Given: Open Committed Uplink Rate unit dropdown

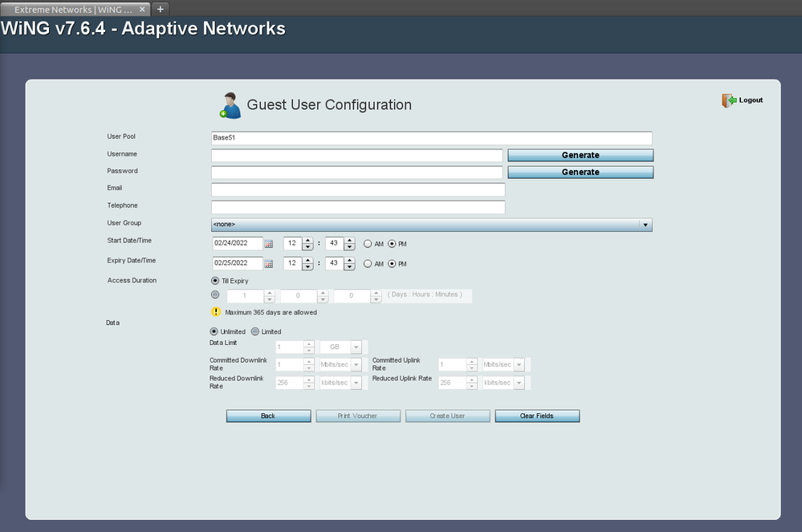Looking at the screenshot, I should tap(519, 364).
